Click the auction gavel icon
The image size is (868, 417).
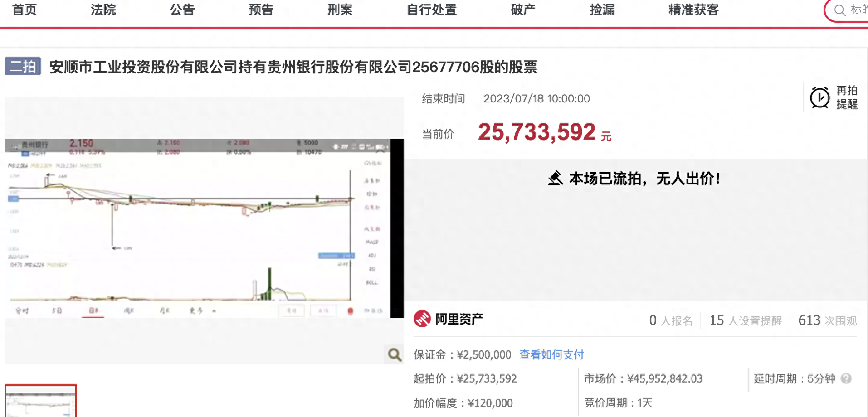(555, 179)
